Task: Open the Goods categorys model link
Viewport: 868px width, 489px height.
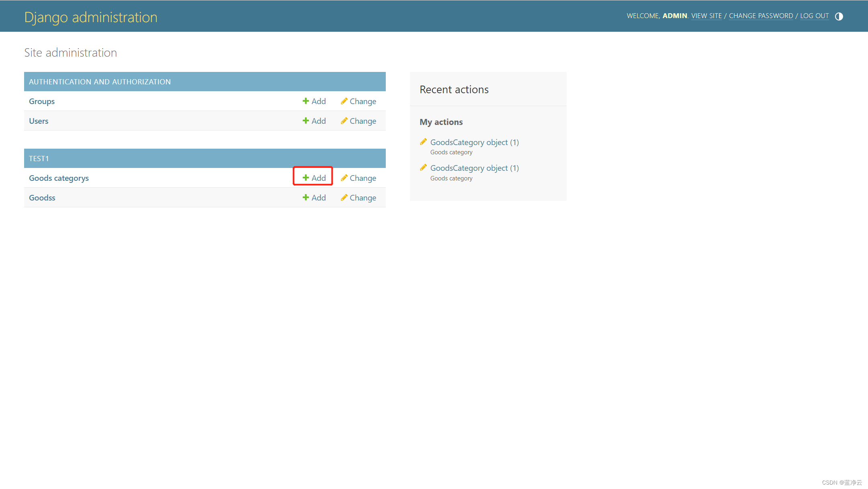Action: point(59,178)
